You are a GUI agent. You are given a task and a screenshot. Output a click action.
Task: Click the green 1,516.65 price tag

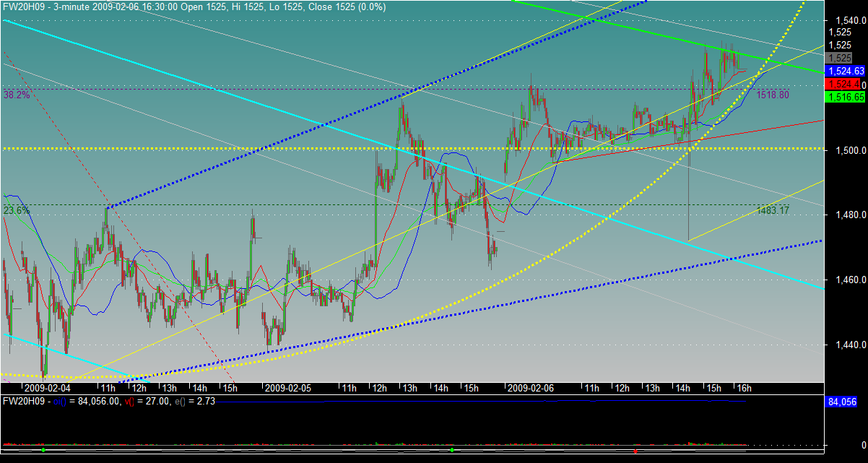tap(846, 97)
